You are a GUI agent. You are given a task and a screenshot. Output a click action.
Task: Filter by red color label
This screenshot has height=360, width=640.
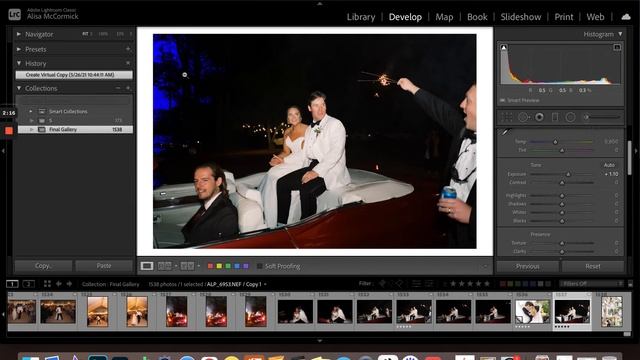pyautogui.click(x=503, y=284)
